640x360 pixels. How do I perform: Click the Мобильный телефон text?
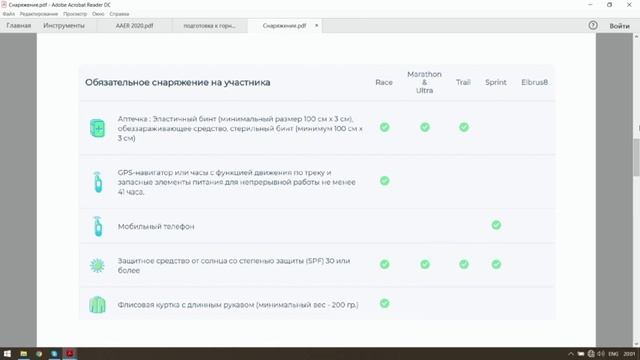coord(156,227)
